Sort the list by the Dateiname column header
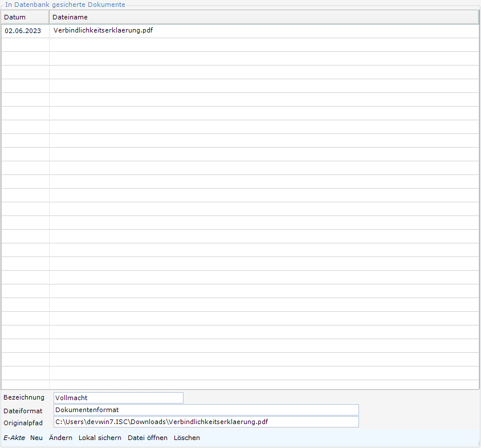This screenshot has height=448, width=481. coord(264,17)
